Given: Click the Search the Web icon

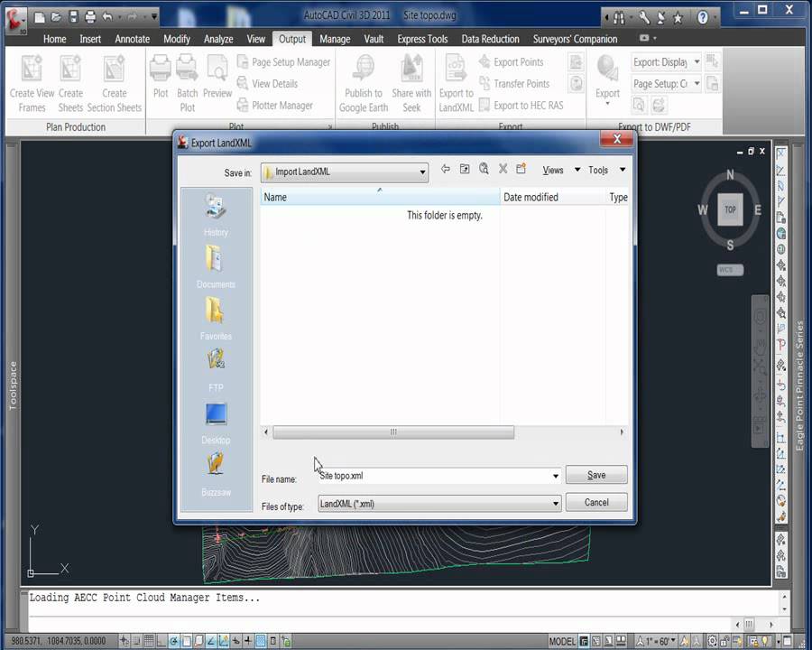Looking at the screenshot, I should (484, 169).
